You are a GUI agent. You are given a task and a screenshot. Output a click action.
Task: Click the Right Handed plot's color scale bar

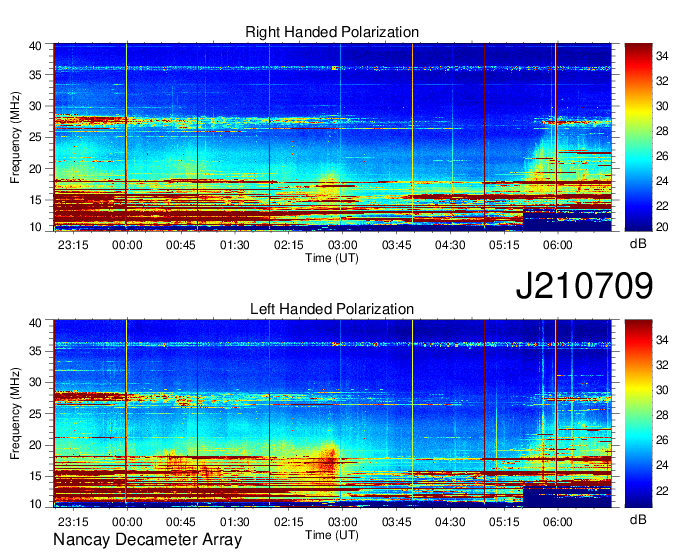(x=638, y=137)
